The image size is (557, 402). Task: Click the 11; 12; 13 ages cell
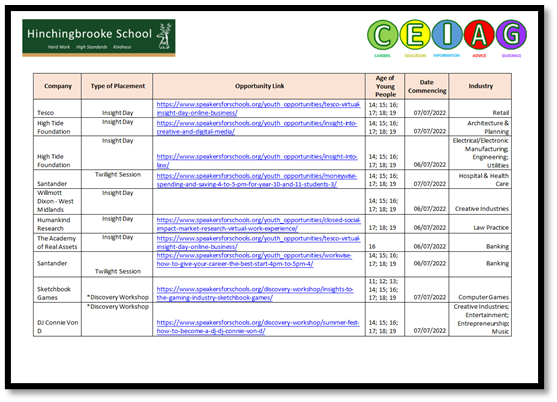pos(385,290)
